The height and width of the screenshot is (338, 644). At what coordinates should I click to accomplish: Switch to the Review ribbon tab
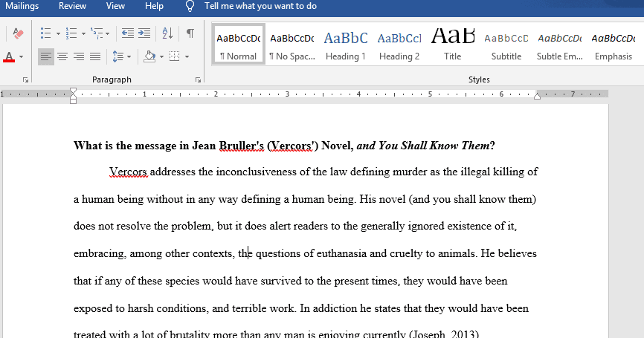click(72, 6)
